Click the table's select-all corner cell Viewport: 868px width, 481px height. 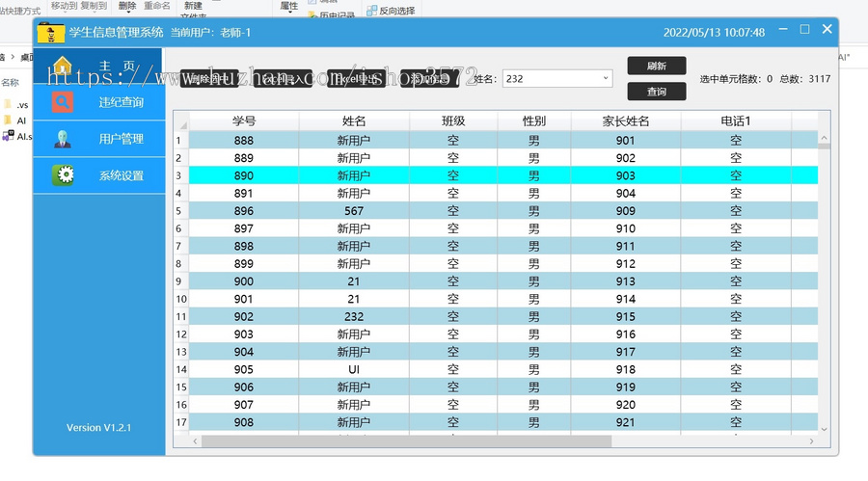pyautogui.click(x=181, y=121)
